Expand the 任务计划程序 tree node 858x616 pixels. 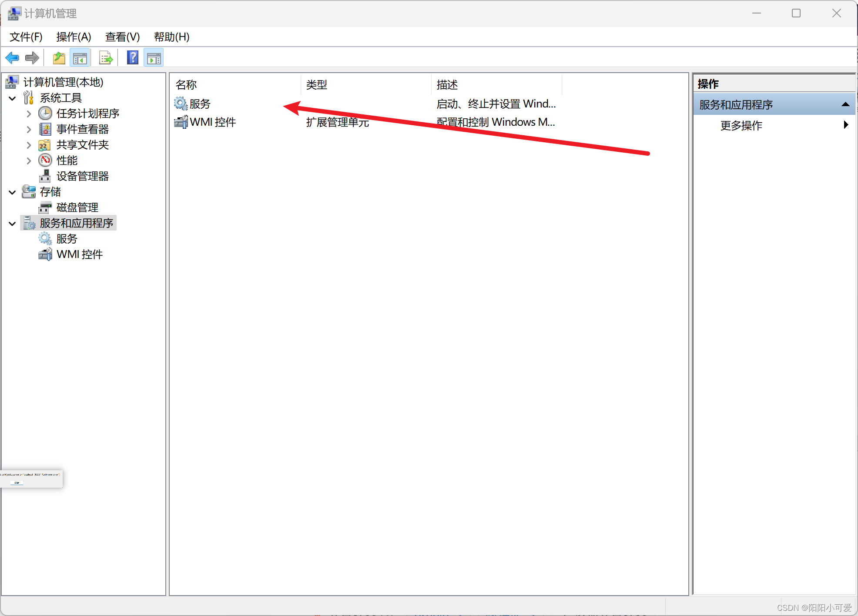point(28,113)
